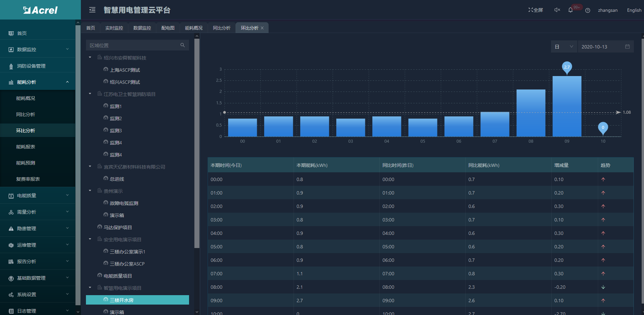Open the help question mark icon

point(588,10)
